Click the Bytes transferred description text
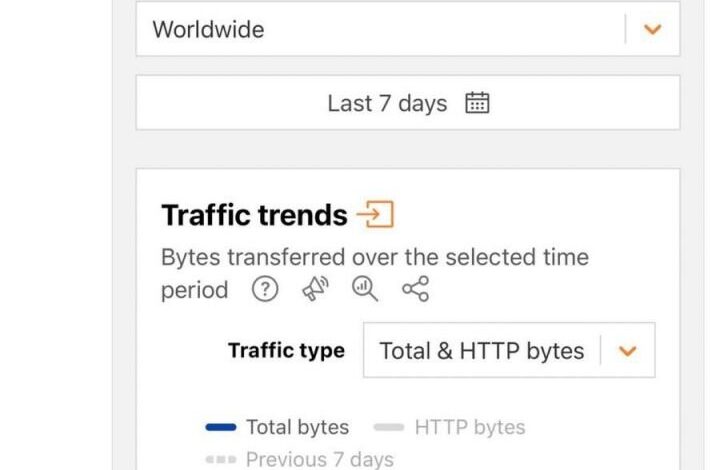 pyautogui.click(x=375, y=257)
